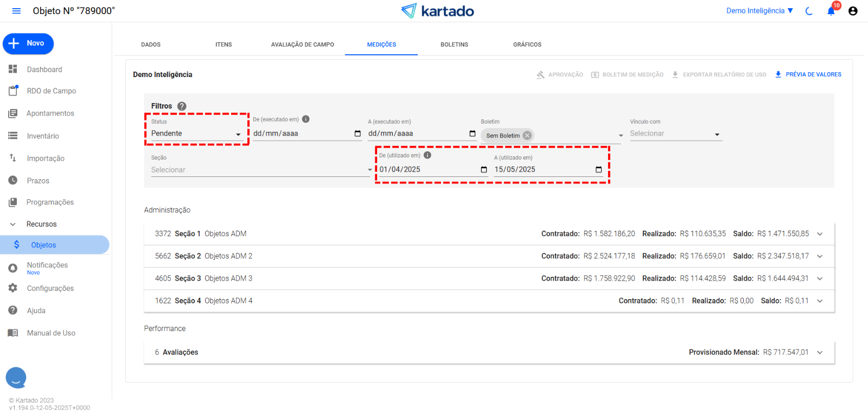The width and height of the screenshot is (868, 419).
Task: Expand the Seção 1 Objetos ADM row
Action: [x=820, y=234]
